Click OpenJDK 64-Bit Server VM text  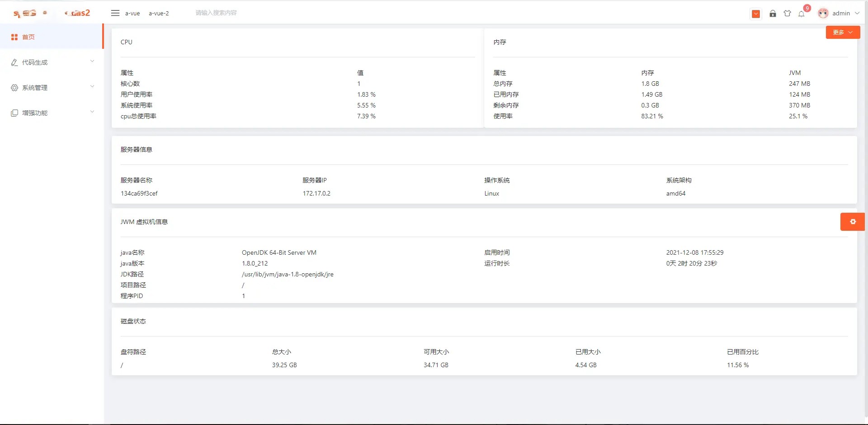[279, 252]
